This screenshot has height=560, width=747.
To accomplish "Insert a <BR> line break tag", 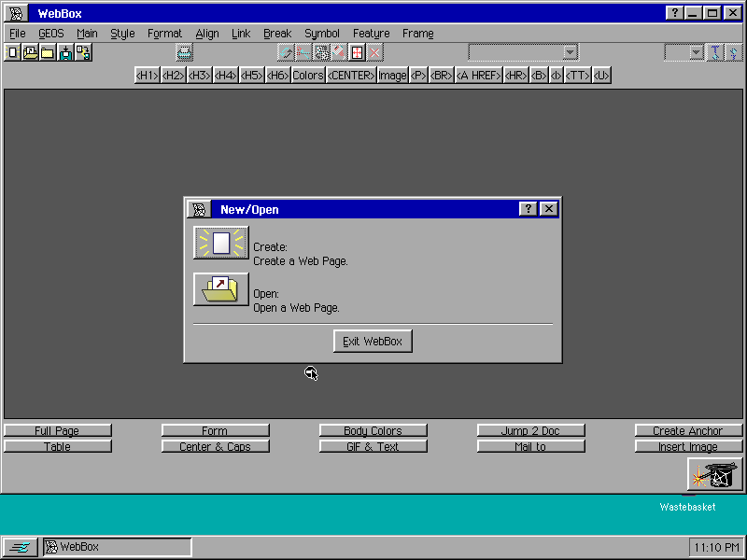I will [441, 76].
